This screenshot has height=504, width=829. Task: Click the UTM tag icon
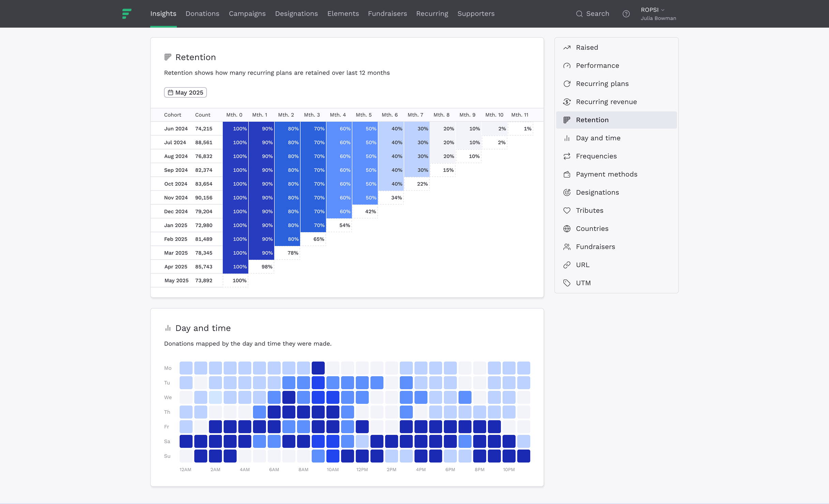click(x=567, y=283)
